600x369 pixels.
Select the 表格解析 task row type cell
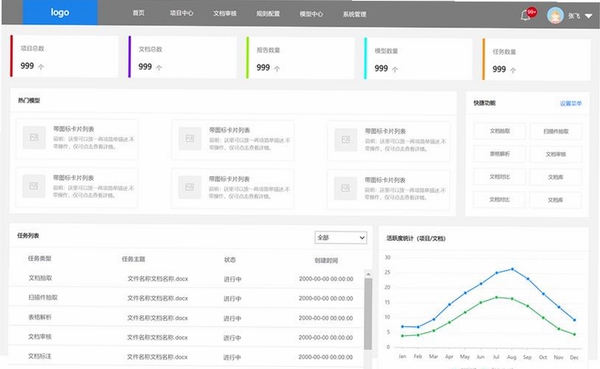point(40,317)
